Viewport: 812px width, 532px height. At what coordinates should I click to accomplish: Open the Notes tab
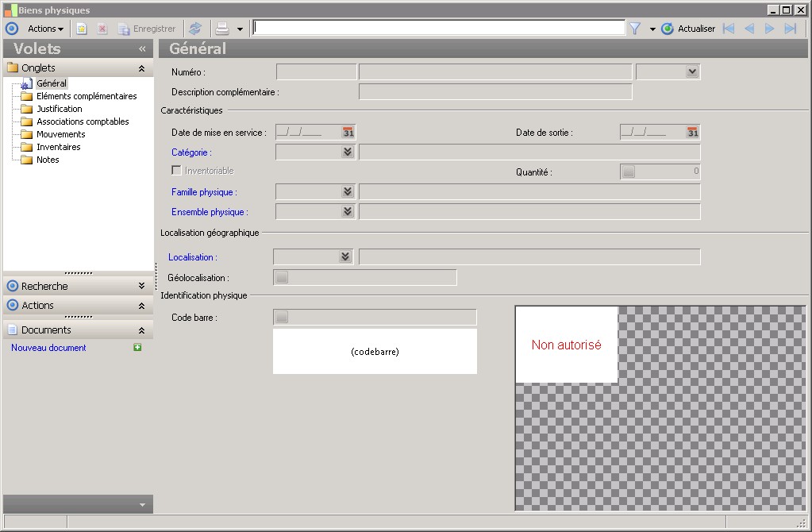48,160
